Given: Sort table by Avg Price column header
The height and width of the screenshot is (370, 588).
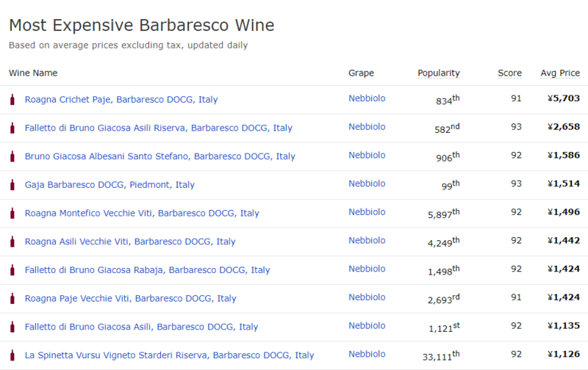Looking at the screenshot, I should coord(560,73).
